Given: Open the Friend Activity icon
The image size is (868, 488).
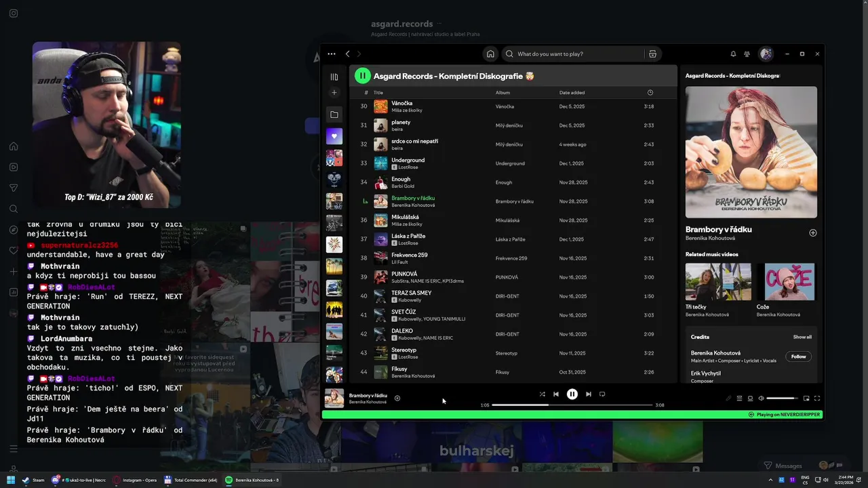Looking at the screenshot, I should [747, 54].
